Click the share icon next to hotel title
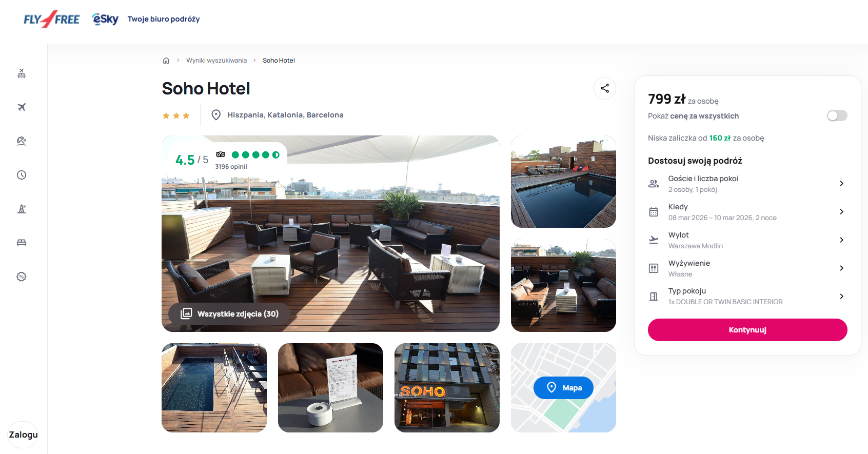This screenshot has width=868, height=454. tap(605, 88)
